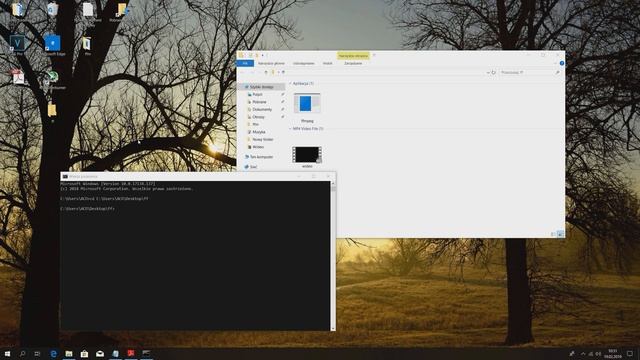The width and height of the screenshot is (640, 360).
Task: Show hidden tray icons chevron
Action: coord(582,353)
